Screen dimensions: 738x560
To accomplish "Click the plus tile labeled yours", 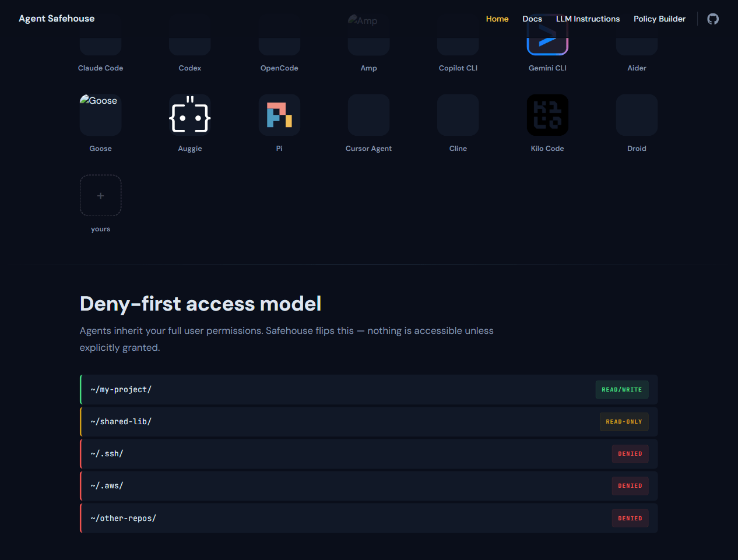I will click(100, 195).
